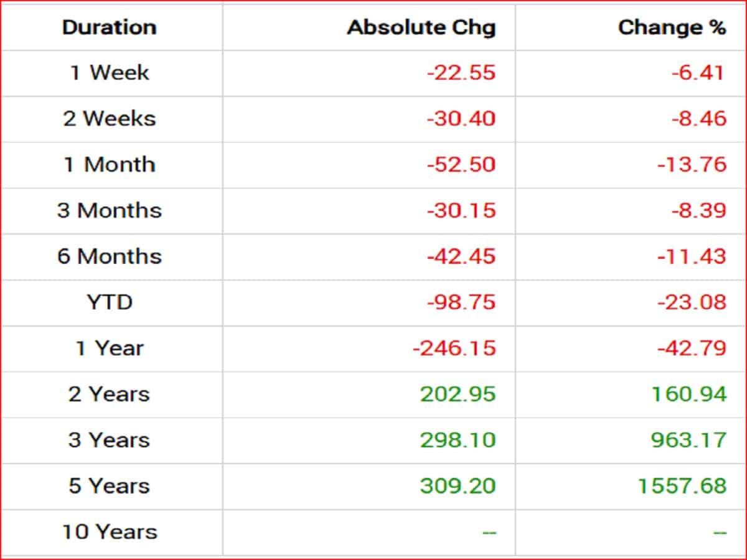Click the -23.08 YTD percent value
Screen dimensions: 747x560
click(x=692, y=302)
